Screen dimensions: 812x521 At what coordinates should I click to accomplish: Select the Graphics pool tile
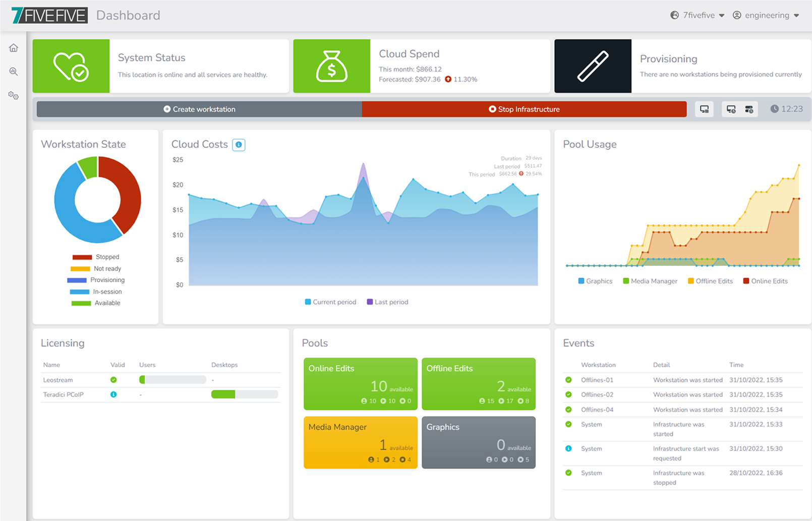click(478, 442)
